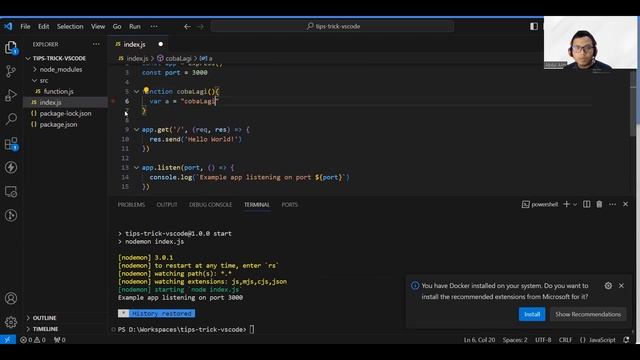Open the Thunder Client lightning icon
The height and width of the screenshot is (360, 640).
(11, 167)
